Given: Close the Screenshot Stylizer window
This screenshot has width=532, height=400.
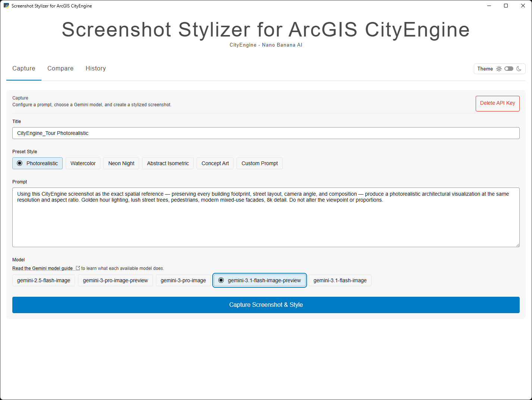Looking at the screenshot, I should click(523, 6).
